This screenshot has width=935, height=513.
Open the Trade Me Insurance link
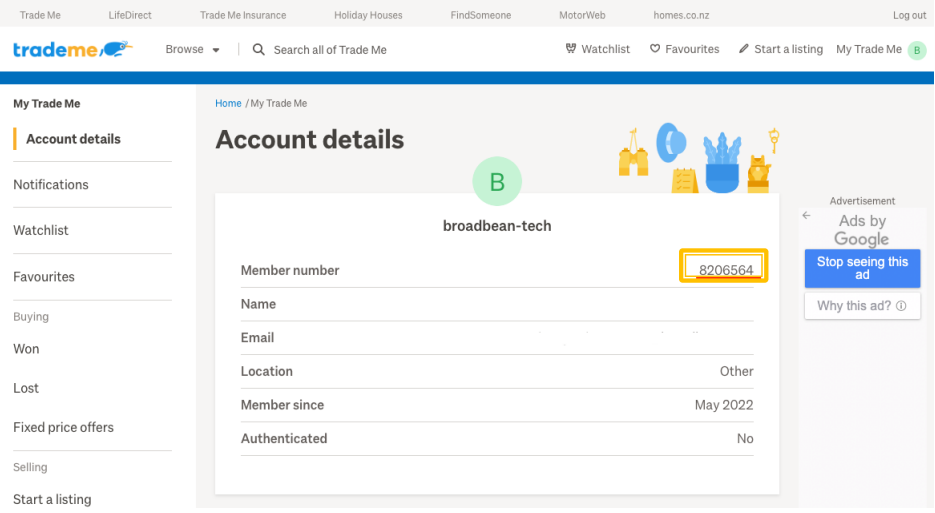pyautogui.click(x=243, y=15)
